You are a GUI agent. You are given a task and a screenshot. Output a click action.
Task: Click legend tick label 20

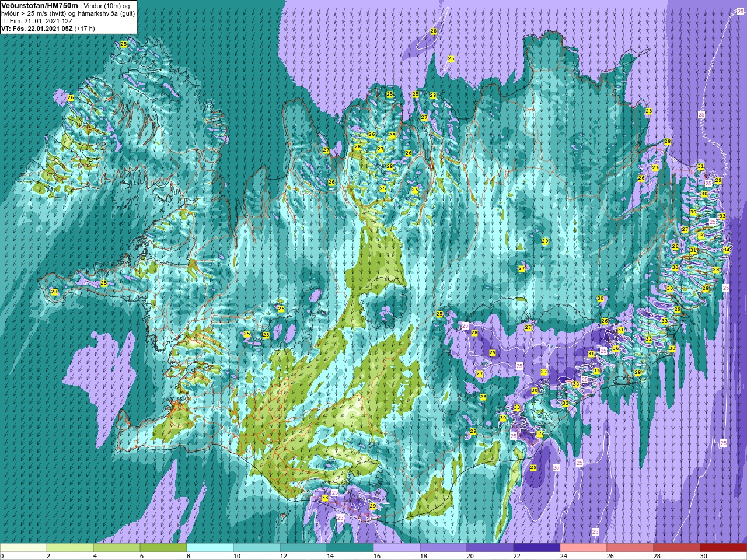point(470,556)
